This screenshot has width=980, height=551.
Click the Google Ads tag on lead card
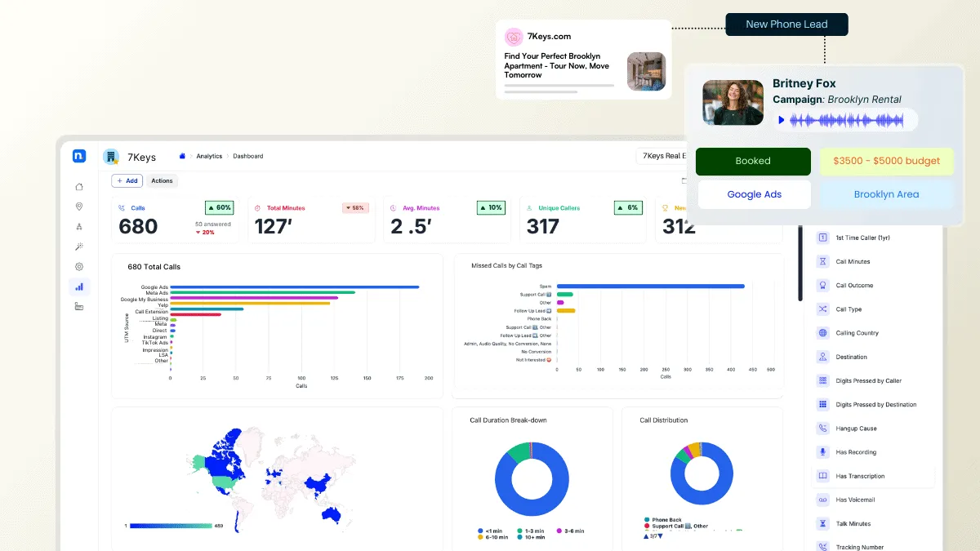point(753,194)
